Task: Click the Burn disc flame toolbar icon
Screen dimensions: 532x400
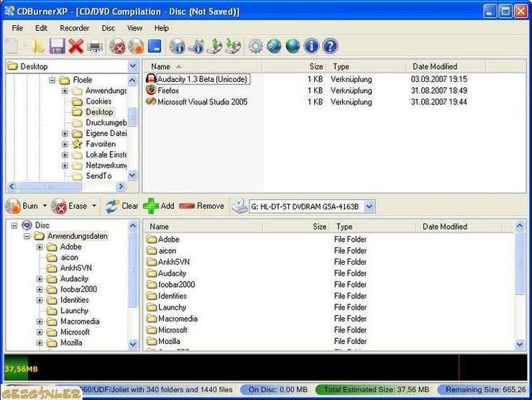Action: click(x=136, y=46)
